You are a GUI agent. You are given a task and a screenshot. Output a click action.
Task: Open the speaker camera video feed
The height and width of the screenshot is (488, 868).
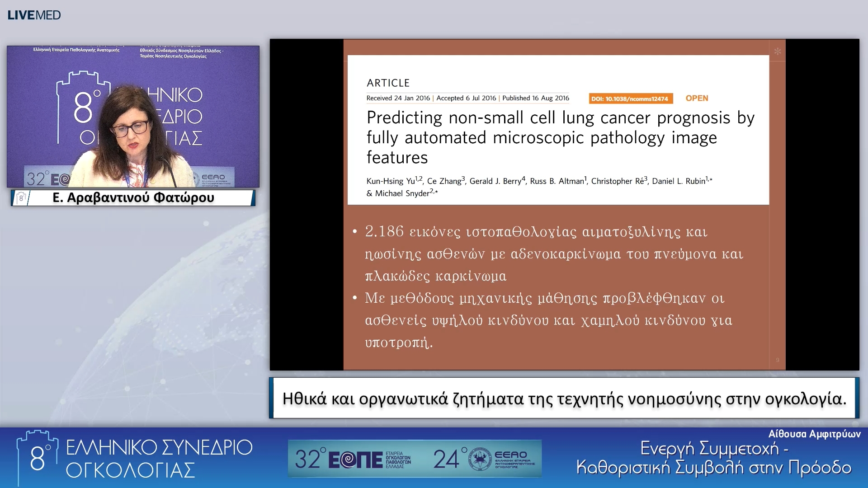pos(133,117)
